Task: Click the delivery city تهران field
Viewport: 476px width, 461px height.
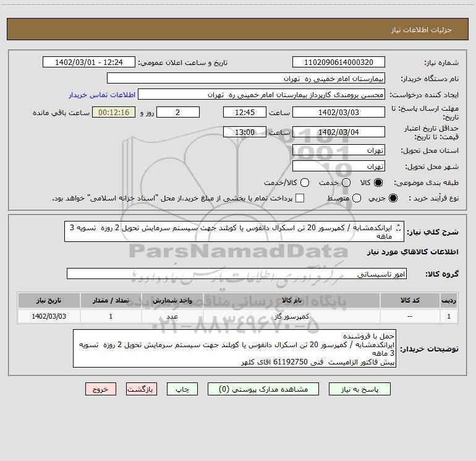Action: [339, 166]
